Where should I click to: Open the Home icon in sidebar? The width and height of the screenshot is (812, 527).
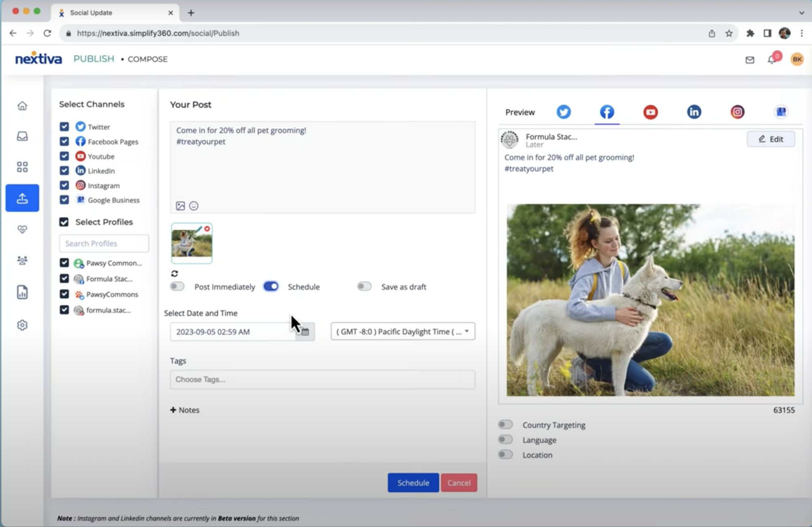coord(22,106)
